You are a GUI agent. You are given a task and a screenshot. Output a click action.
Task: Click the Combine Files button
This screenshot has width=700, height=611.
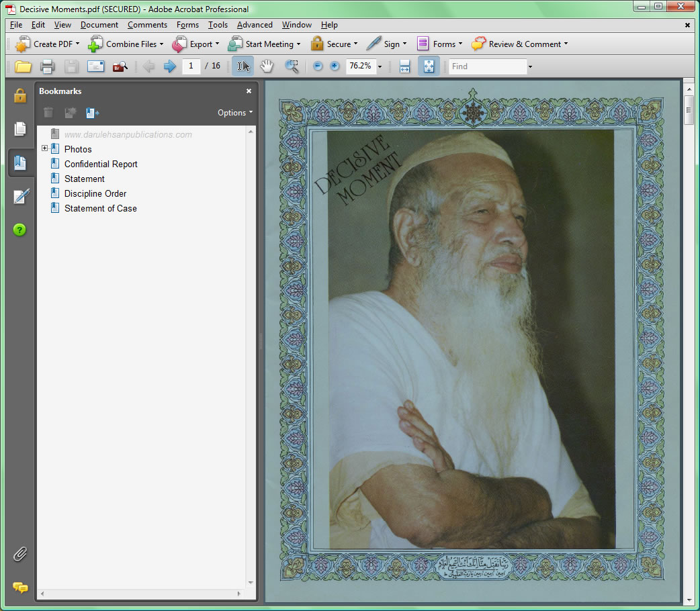126,44
